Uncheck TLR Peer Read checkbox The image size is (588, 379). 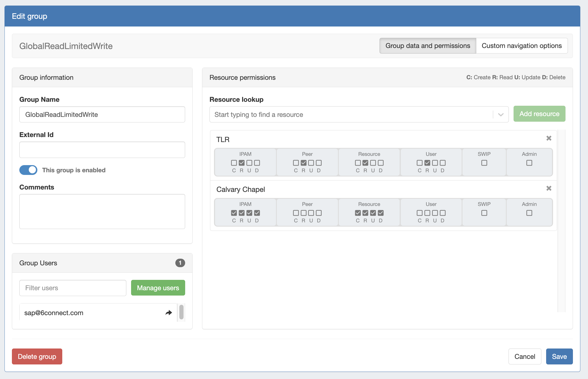pos(304,163)
